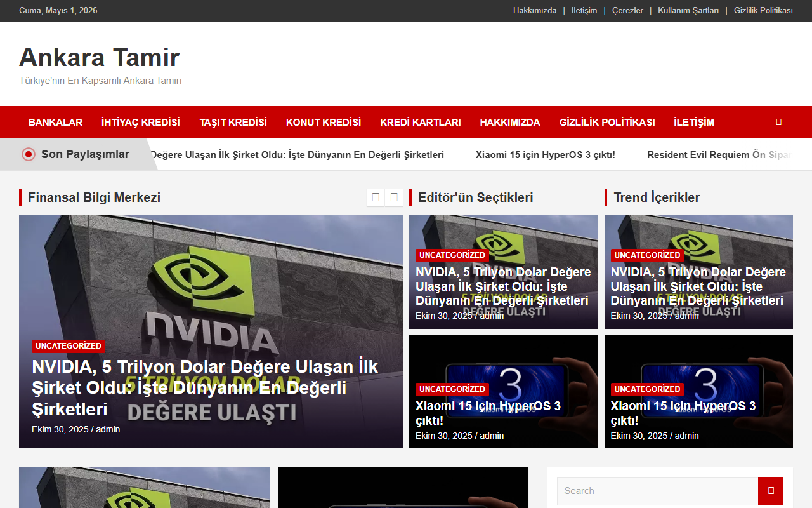The image size is (812, 508).
Task: Click Gizlilik Politikası link in top bar
Action: click(x=763, y=11)
